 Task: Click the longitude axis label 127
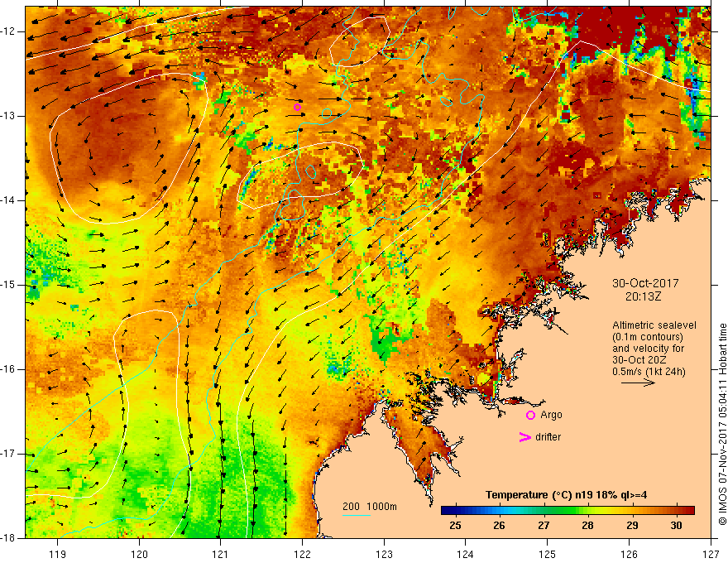click(x=711, y=554)
